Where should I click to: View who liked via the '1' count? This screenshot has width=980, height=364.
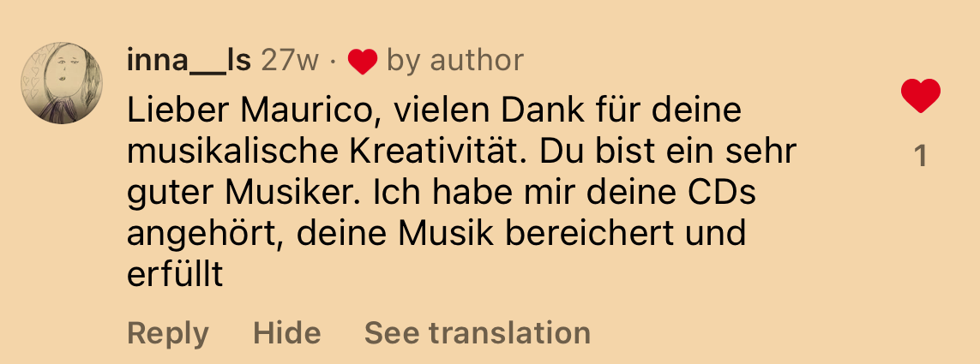tap(920, 156)
